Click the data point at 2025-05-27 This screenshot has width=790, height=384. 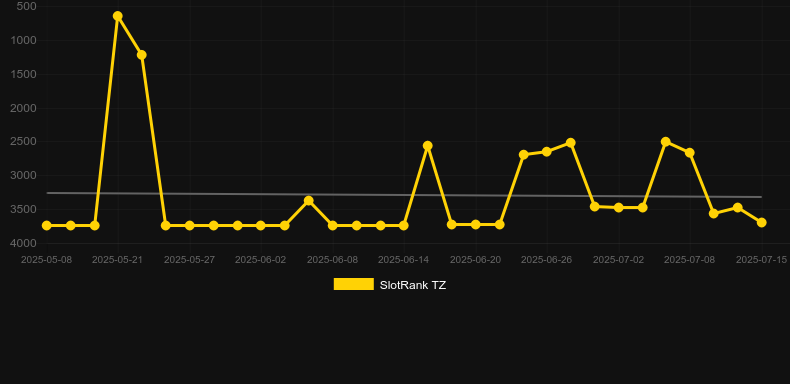click(189, 225)
